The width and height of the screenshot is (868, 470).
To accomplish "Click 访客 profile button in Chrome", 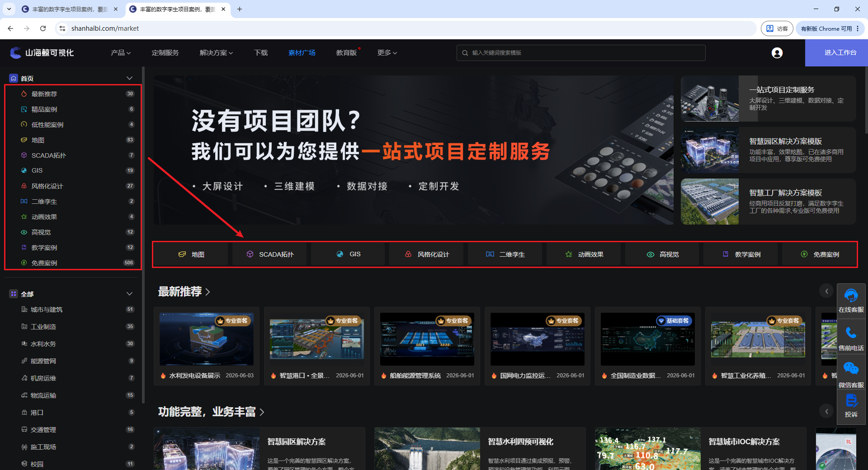I will 777,28.
